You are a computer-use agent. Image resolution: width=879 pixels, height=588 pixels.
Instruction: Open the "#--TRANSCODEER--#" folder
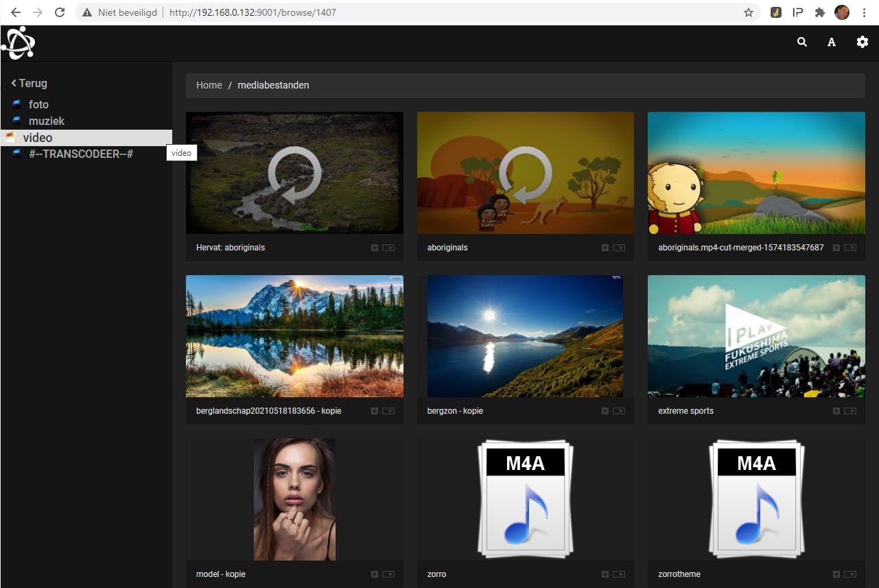(x=81, y=154)
